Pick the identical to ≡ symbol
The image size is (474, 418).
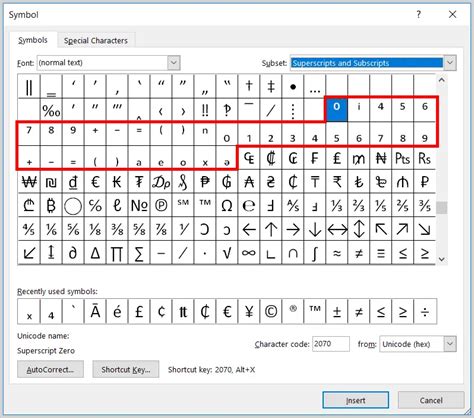[x=381, y=253]
